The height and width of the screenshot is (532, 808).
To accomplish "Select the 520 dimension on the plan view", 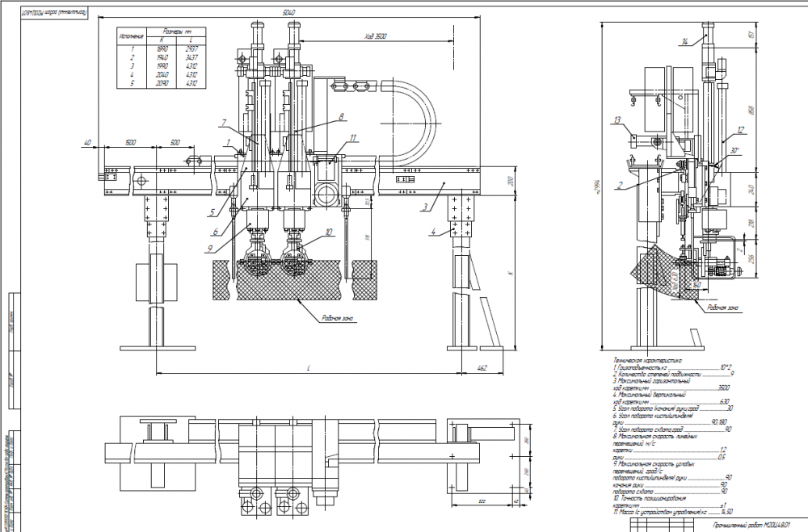I will tap(483, 501).
